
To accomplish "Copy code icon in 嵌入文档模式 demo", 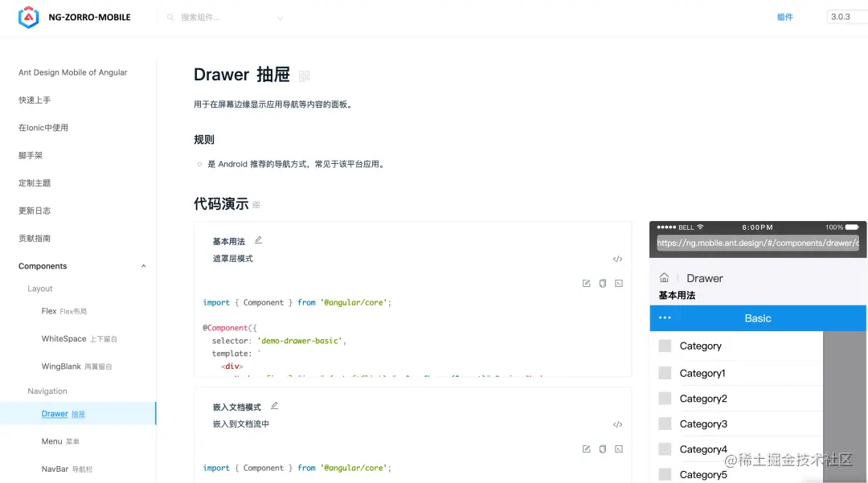I will [x=602, y=448].
